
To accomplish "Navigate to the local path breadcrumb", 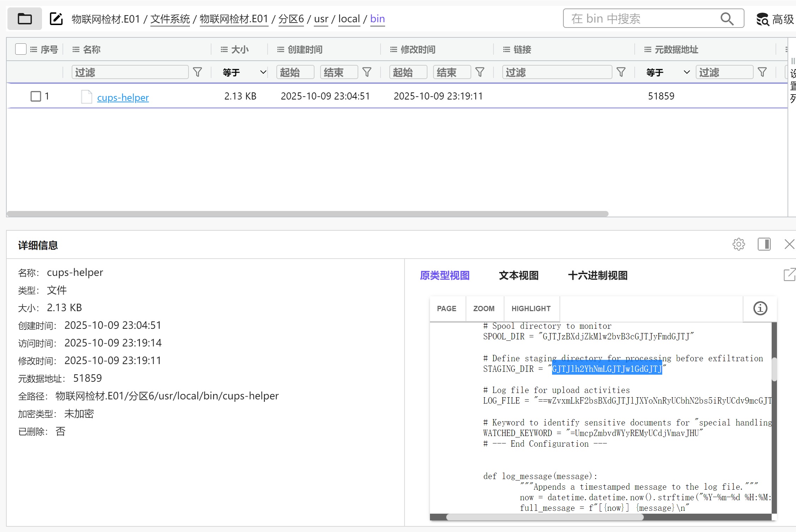I will tap(349, 19).
